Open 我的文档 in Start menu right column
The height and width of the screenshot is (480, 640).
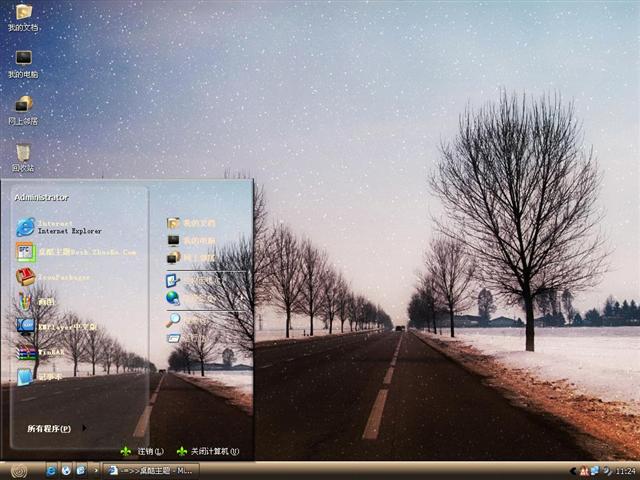pyautogui.click(x=197, y=223)
